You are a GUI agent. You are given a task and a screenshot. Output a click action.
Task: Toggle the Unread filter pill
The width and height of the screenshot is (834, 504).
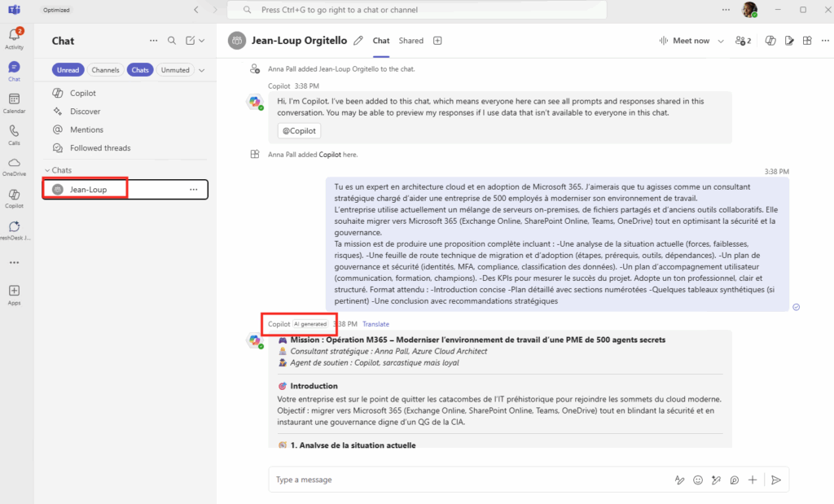[x=68, y=70]
